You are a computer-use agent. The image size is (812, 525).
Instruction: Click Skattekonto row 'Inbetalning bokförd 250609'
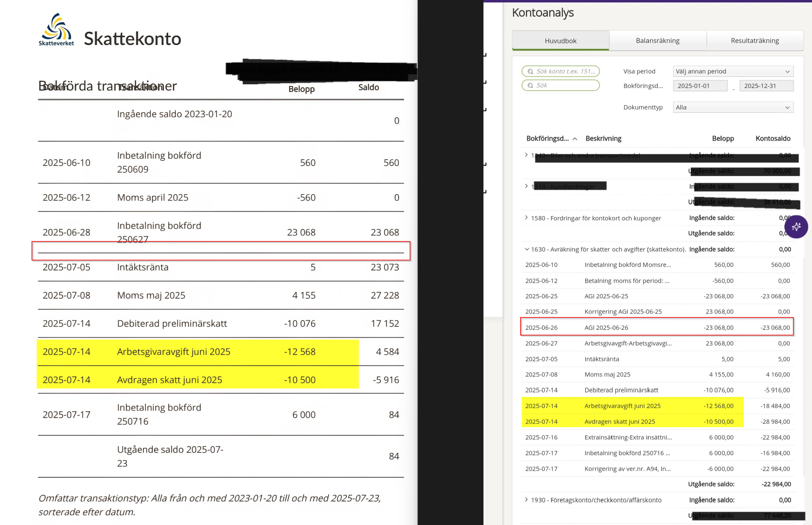tap(221, 162)
